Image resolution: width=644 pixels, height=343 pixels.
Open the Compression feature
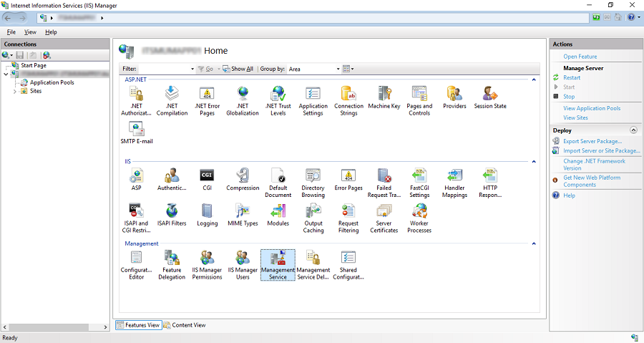(x=243, y=179)
